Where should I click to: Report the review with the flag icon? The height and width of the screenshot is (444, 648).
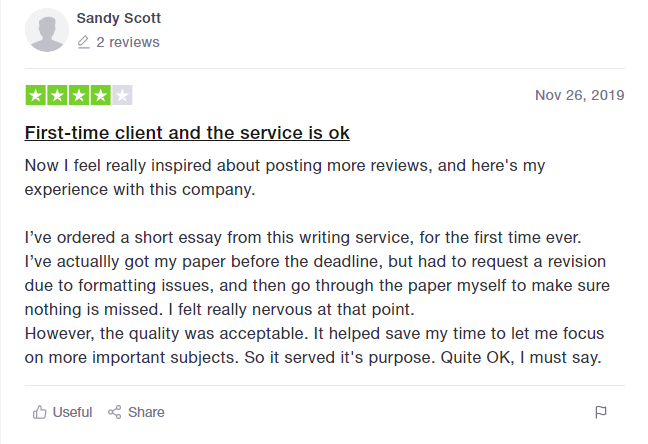pos(600,412)
